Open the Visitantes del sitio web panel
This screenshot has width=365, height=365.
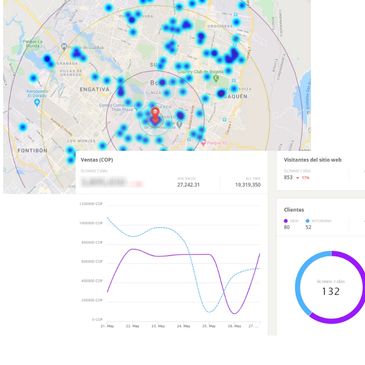point(313,160)
